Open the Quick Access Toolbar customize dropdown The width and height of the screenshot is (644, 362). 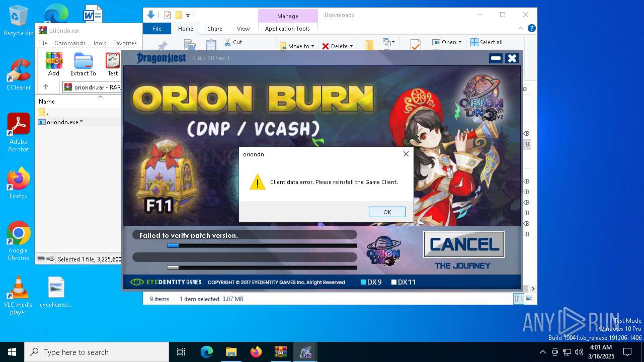pyautogui.click(x=188, y=15)
